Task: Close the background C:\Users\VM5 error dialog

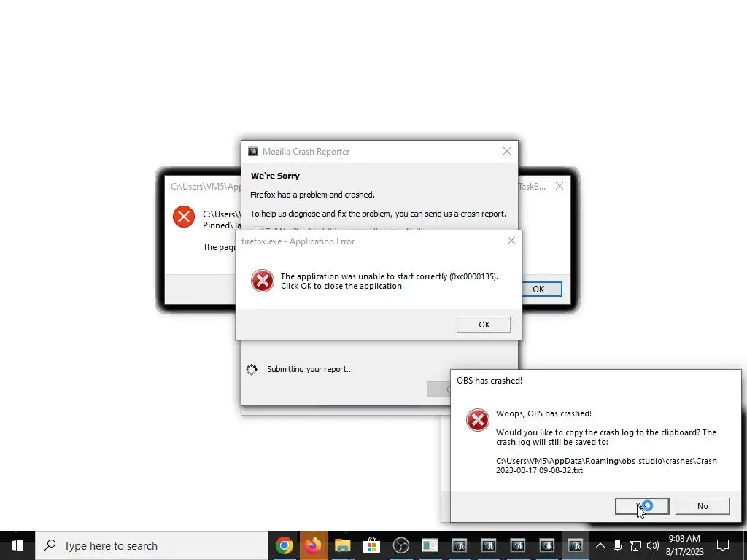Action: click(560, 186)
